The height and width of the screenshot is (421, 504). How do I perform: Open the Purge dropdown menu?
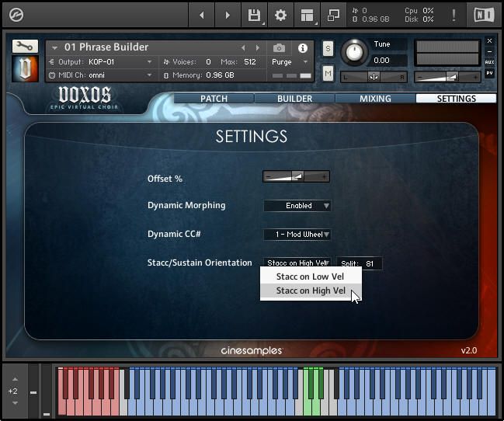(290, 61)
